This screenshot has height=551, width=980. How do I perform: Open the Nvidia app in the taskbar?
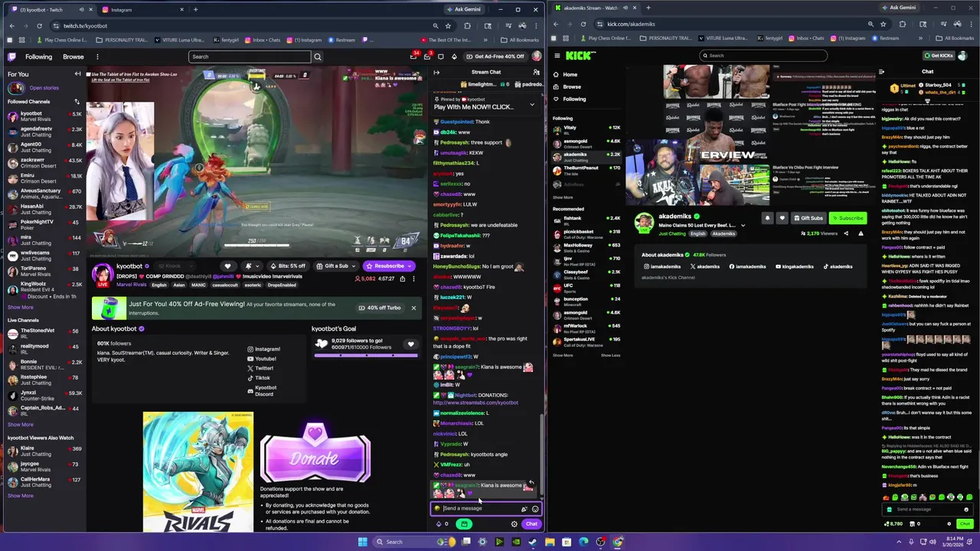pos(516,542)
